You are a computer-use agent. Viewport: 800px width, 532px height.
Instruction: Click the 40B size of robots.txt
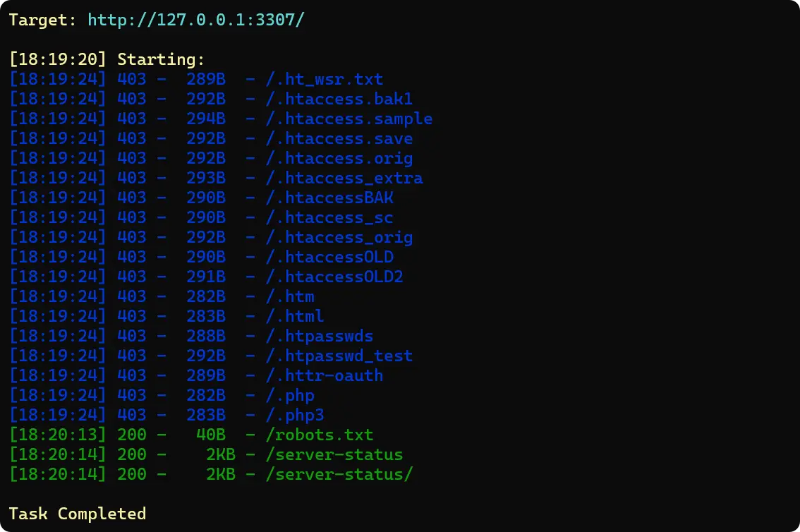click(x=211, y=435)
